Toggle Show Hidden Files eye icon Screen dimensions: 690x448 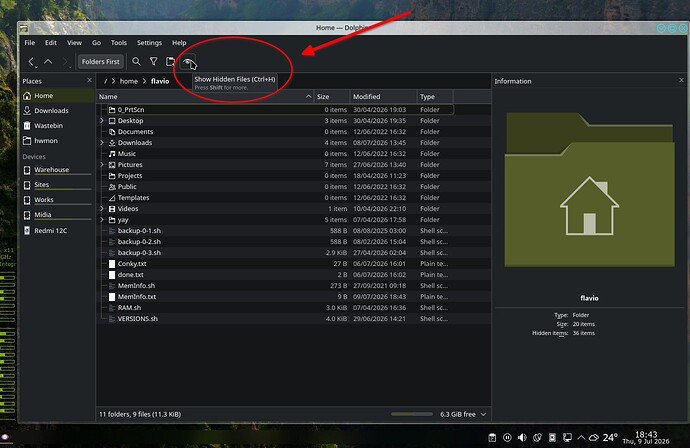pyautogui.click(x=188, y=62)
